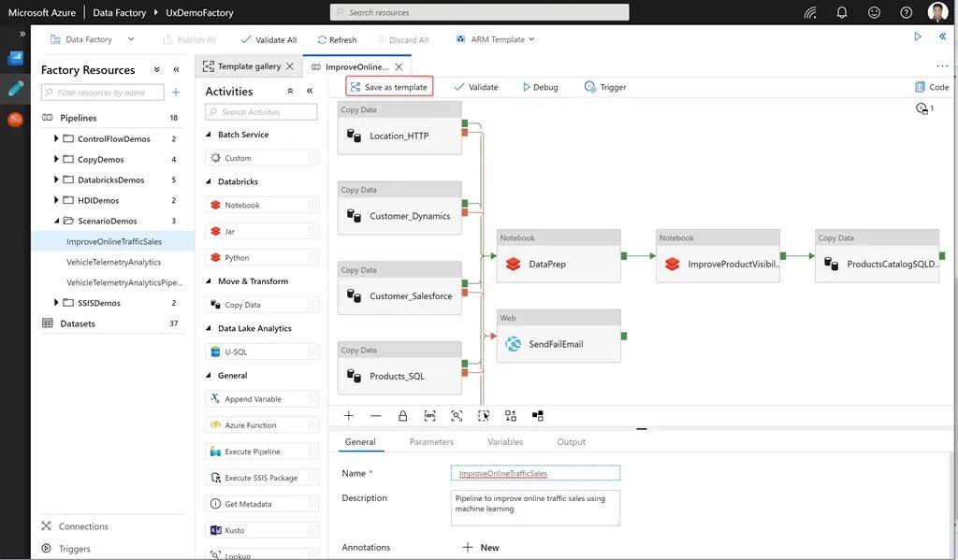
Task: Open the Author pencil icon in sidebar
Action: [x=15, y=89]
